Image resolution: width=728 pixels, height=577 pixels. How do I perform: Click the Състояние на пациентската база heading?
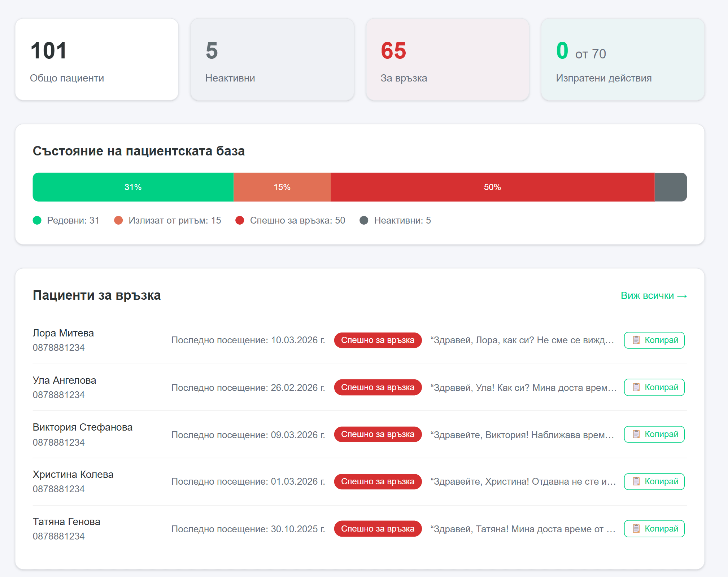coord(139,151)
